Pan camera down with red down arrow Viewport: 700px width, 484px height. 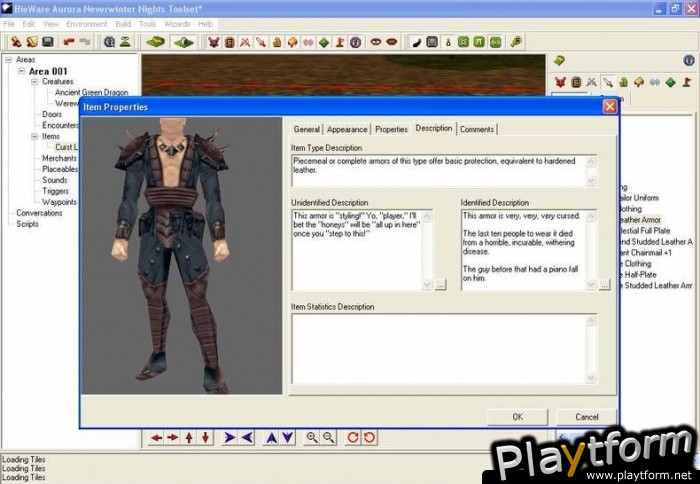coord(205,438)
